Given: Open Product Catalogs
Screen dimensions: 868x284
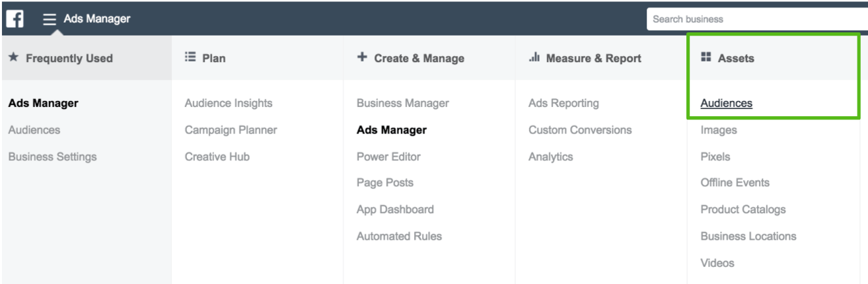Looking at the screenshot, I should (743, 209).
